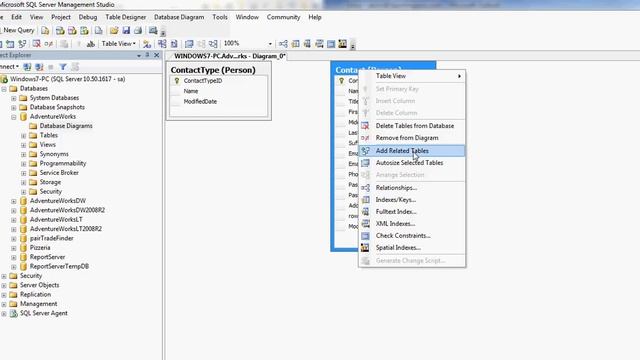640x360 pixels.
Task: Select the Database Diagrams folder
Action: click(66, 126)
